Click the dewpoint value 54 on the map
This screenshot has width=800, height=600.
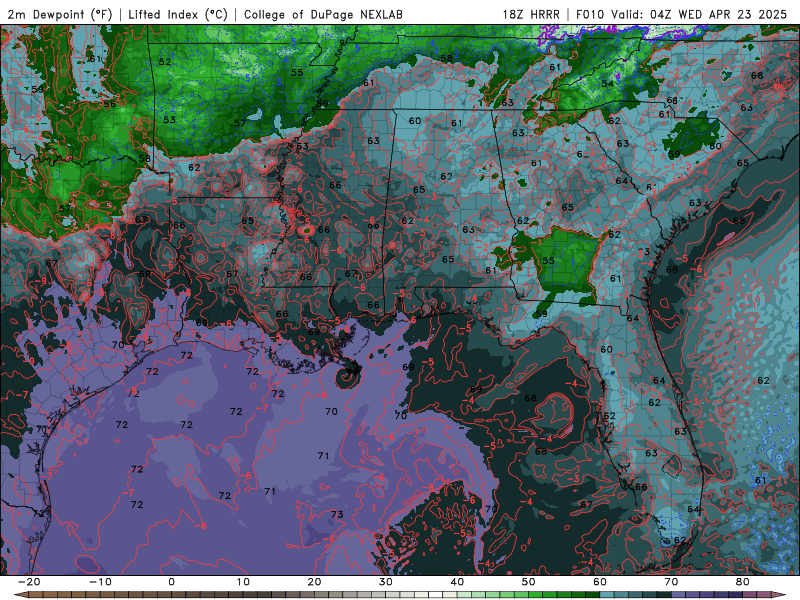coord(607,84)
